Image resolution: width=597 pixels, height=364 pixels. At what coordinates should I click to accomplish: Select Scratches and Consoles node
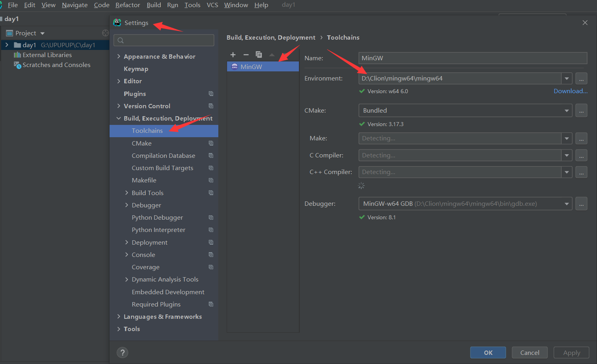[56, 65]
